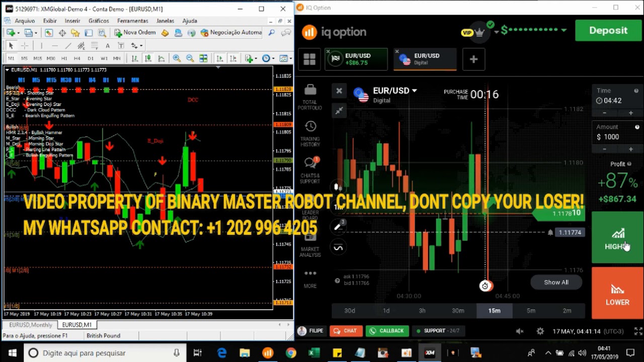Click the LOWER trade button

(x=617, y=293)
